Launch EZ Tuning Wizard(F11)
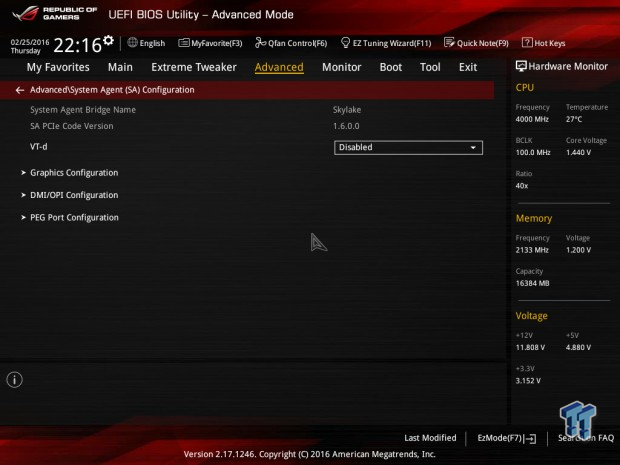Image resolution: width=620 pixels, height=465 pixels. 392,43
